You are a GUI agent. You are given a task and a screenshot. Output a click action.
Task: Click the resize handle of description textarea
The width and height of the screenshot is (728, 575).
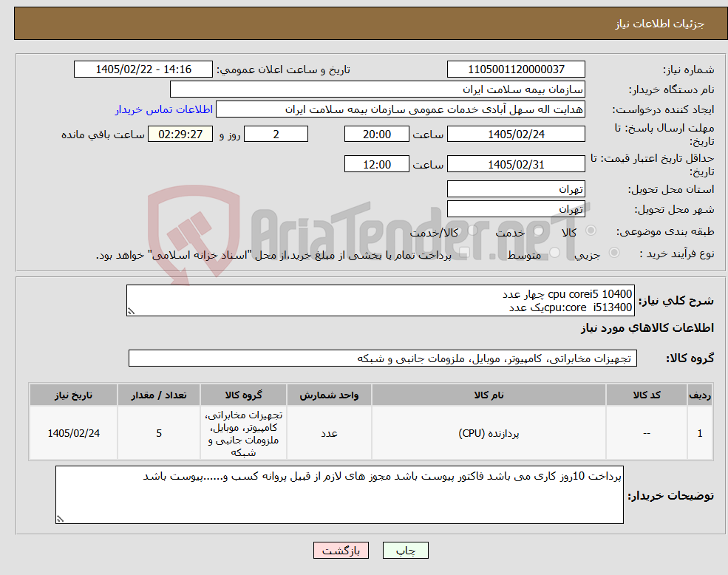coord(131,312)
